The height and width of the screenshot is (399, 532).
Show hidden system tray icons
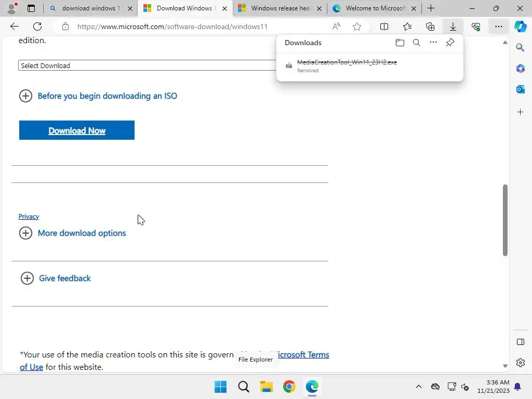419,387
